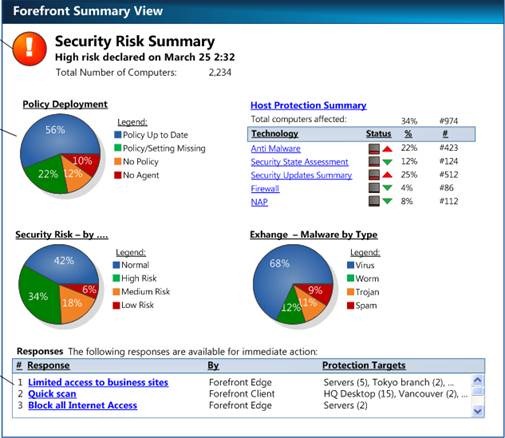
Task: Select the 10% red Policy Deployment slice
Action: pos(83,162)
